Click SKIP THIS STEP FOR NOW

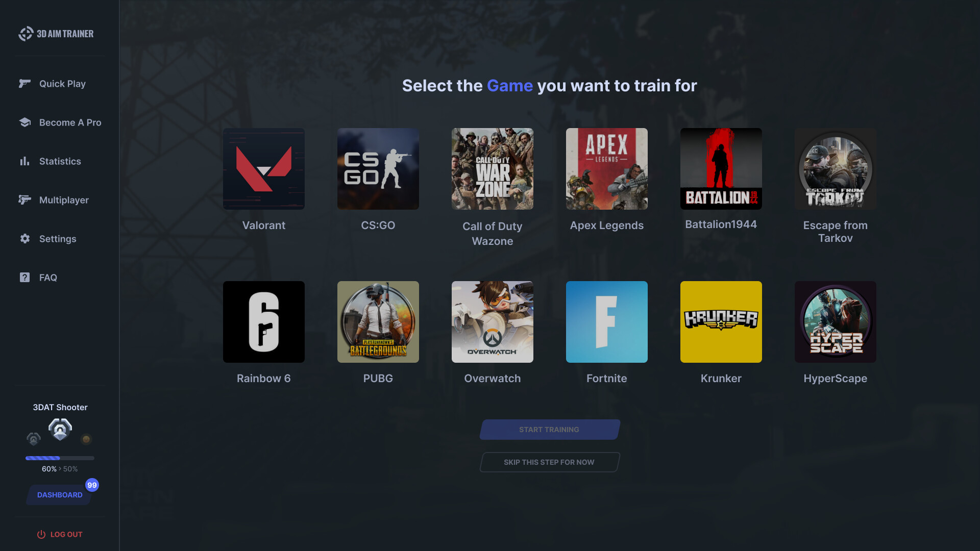549,462
